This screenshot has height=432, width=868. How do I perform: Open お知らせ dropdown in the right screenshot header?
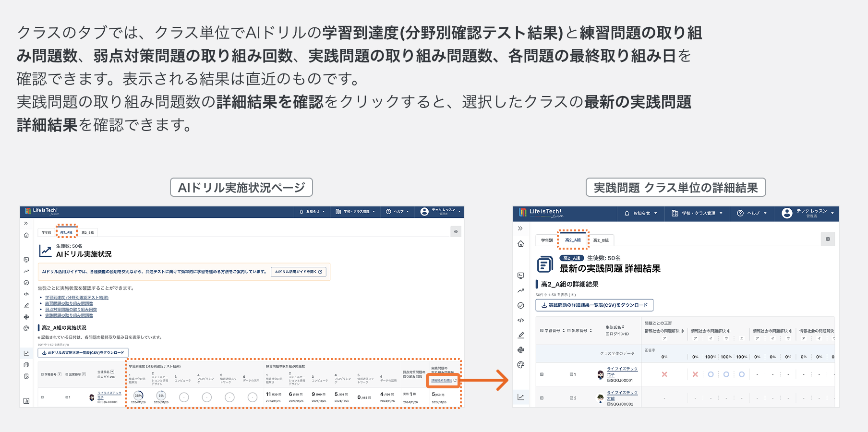(641, 213)
